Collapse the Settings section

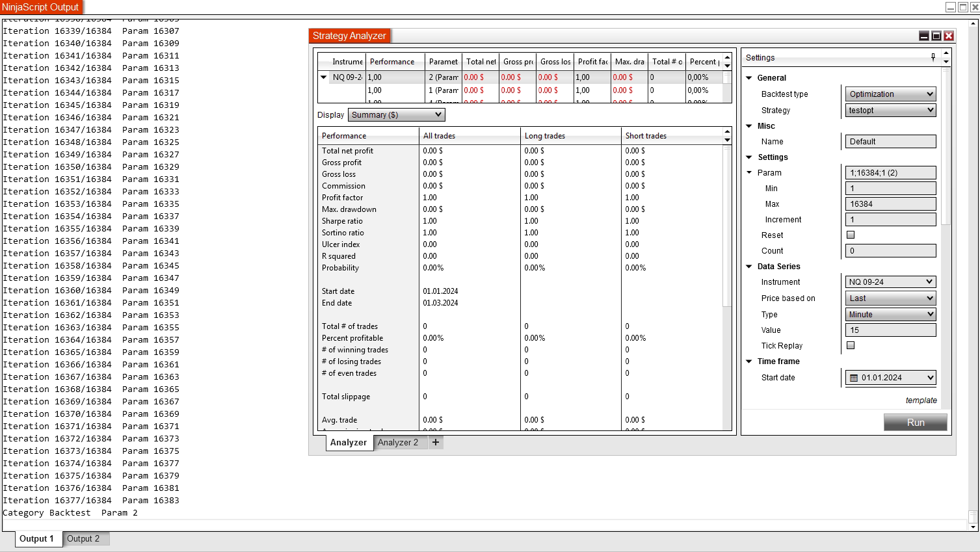tap(749, 157)
